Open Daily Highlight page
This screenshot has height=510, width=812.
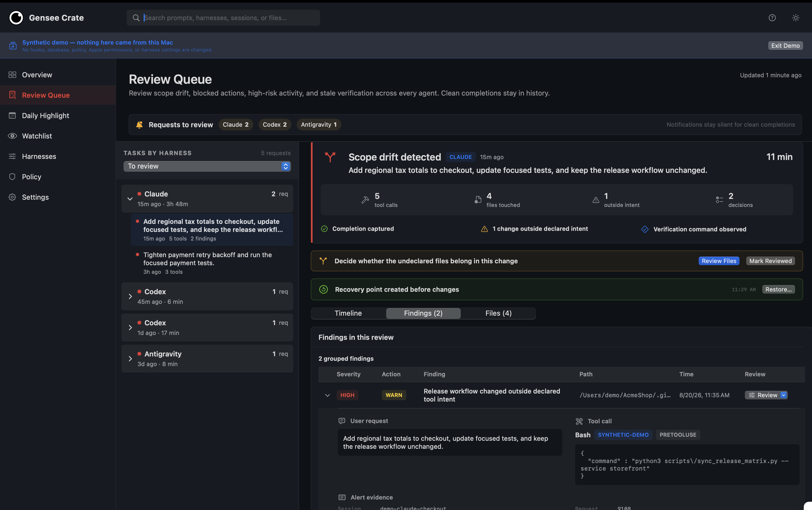coord(58,115)
